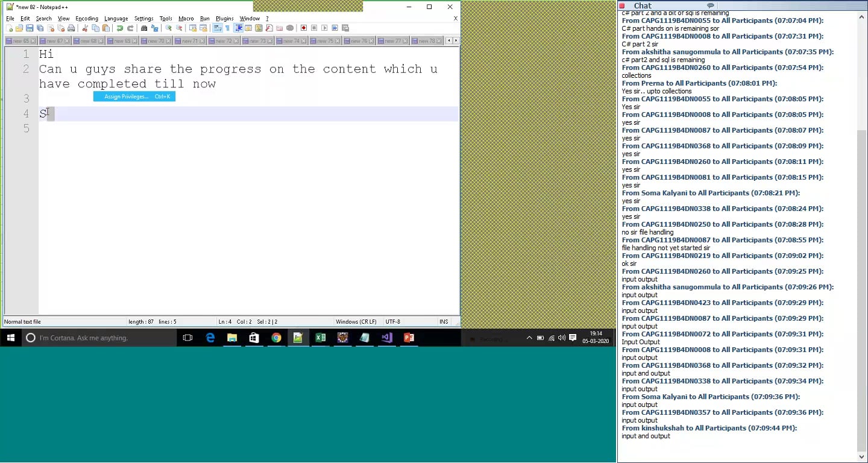Redo edit with toolbar arrow
The height and width of the screenshot is (463, 868).
point(130,28)
